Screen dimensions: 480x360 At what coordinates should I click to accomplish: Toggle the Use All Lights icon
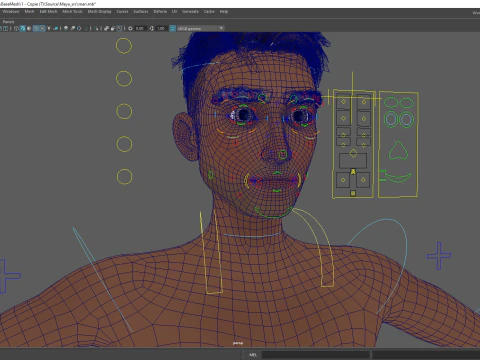click(49, 29)
